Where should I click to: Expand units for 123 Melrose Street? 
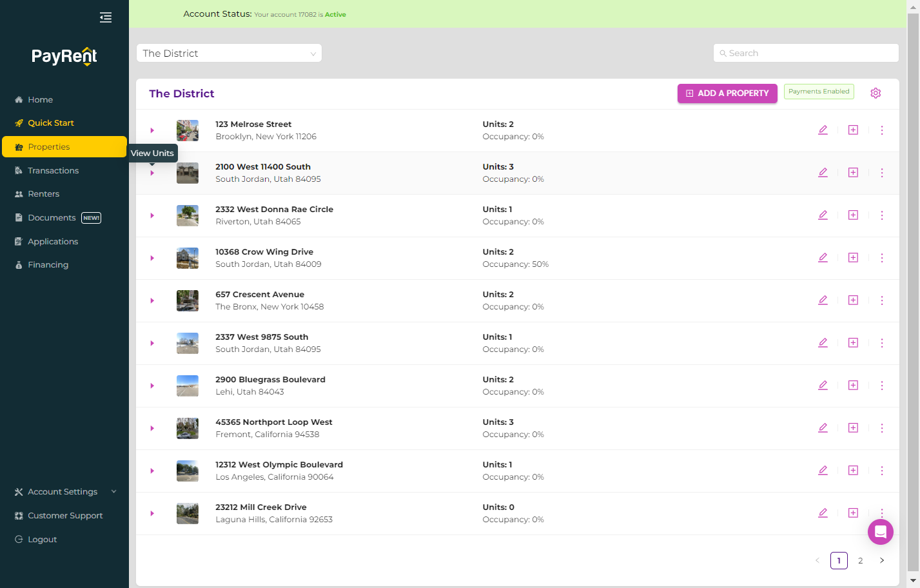[152, 130]
